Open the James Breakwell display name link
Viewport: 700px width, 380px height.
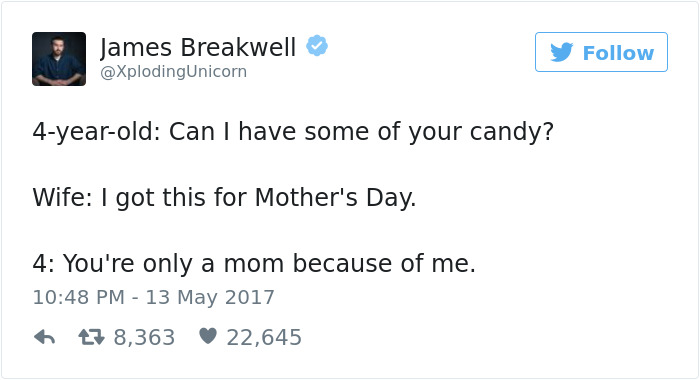coord(198,47)
